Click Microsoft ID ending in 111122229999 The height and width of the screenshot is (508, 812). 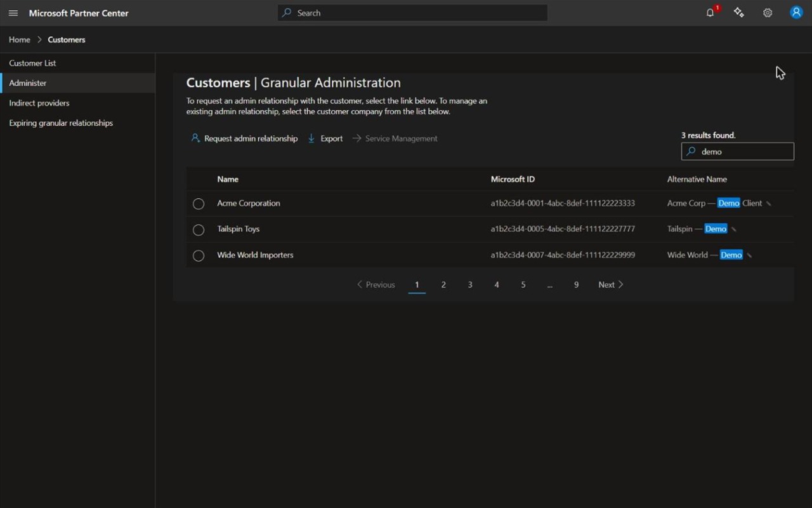(x=563, y=255)
